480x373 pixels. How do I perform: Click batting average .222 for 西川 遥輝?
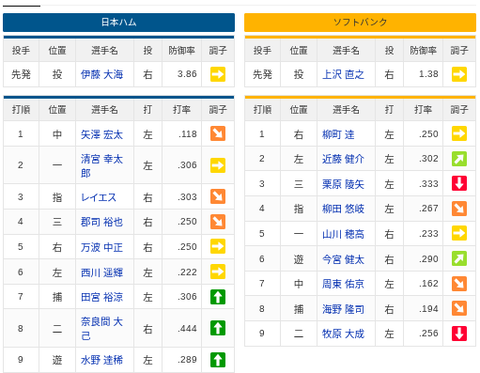[x=187, y=272]
